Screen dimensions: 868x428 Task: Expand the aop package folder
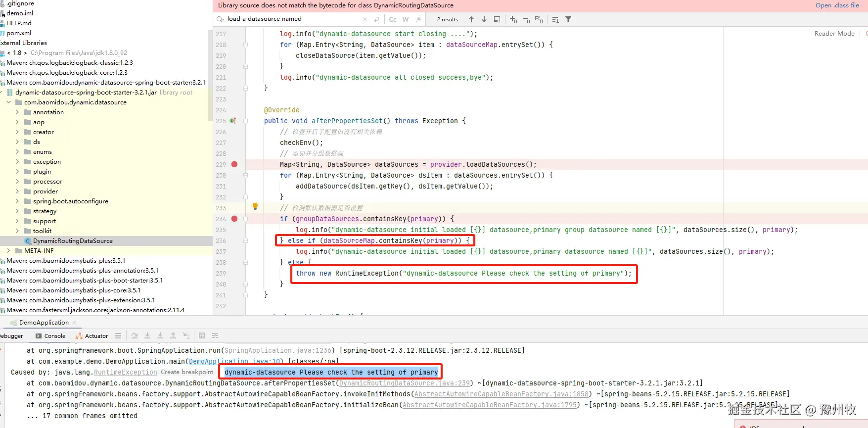[17, 122]
